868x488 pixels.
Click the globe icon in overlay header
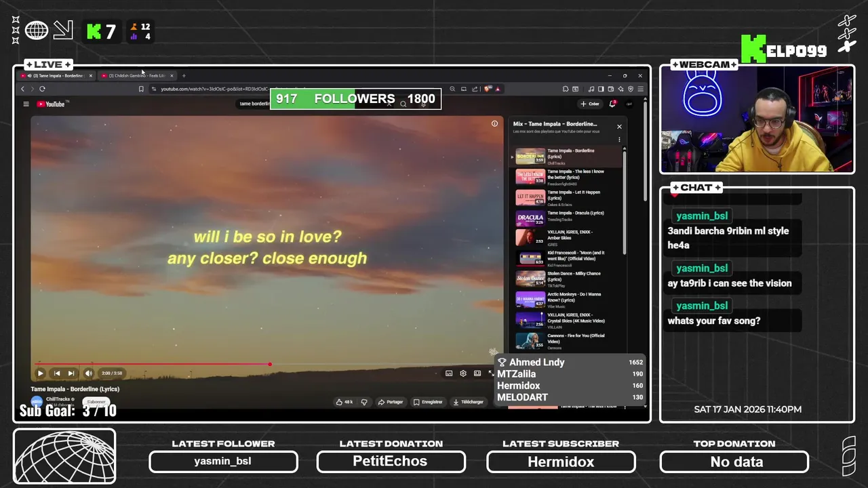coord(37,30)
